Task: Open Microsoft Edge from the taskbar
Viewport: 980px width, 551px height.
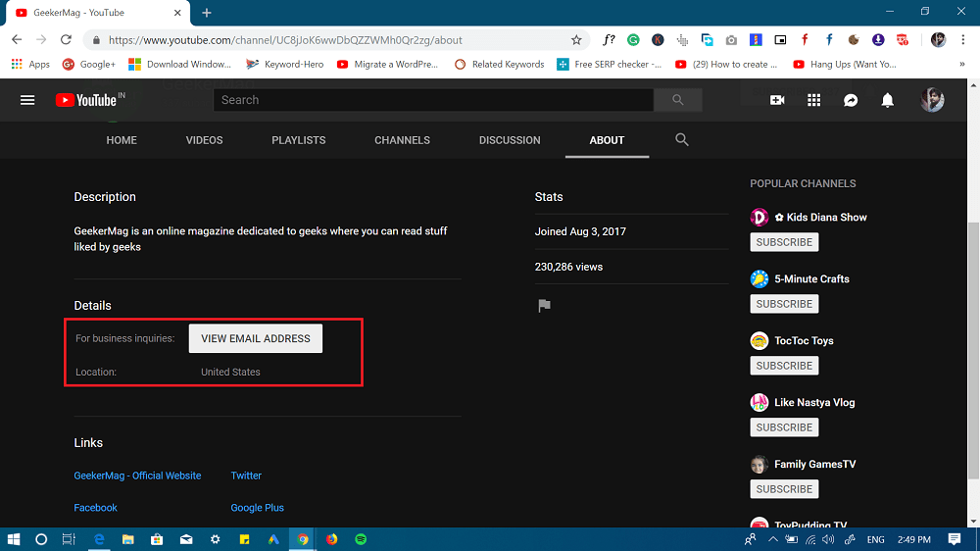Action: 99,539
